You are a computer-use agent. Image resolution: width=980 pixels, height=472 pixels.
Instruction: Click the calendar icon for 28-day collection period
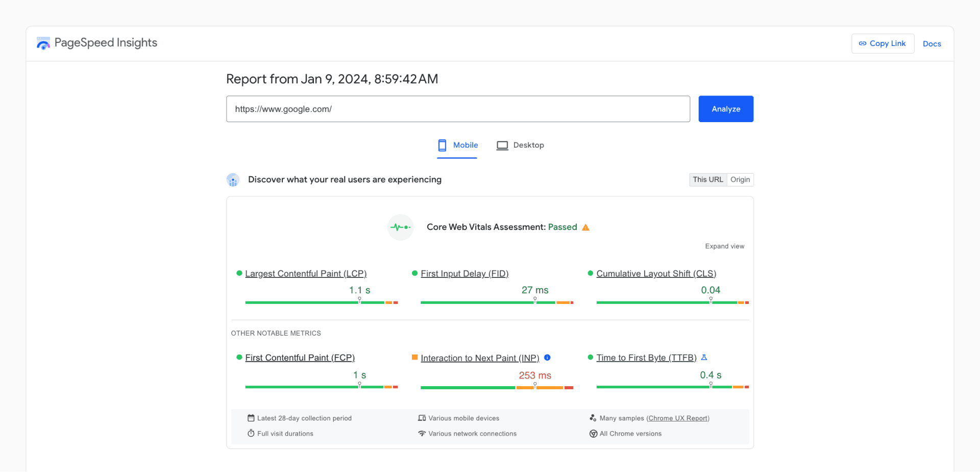(250, 418)
